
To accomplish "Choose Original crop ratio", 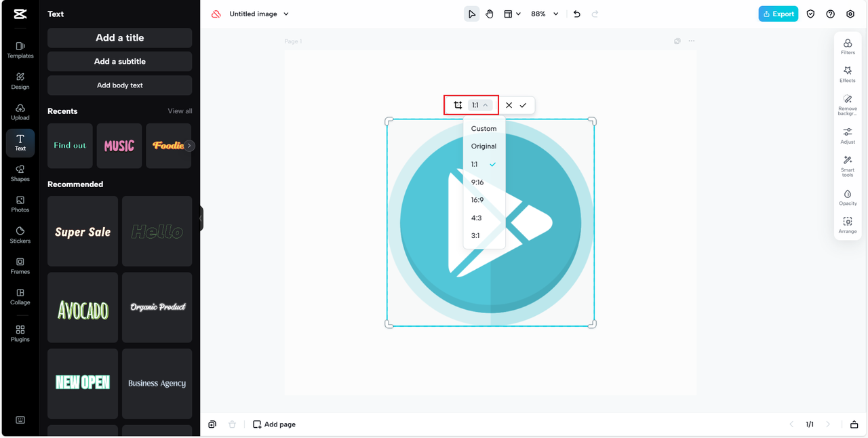I will [x=484, y=146].
